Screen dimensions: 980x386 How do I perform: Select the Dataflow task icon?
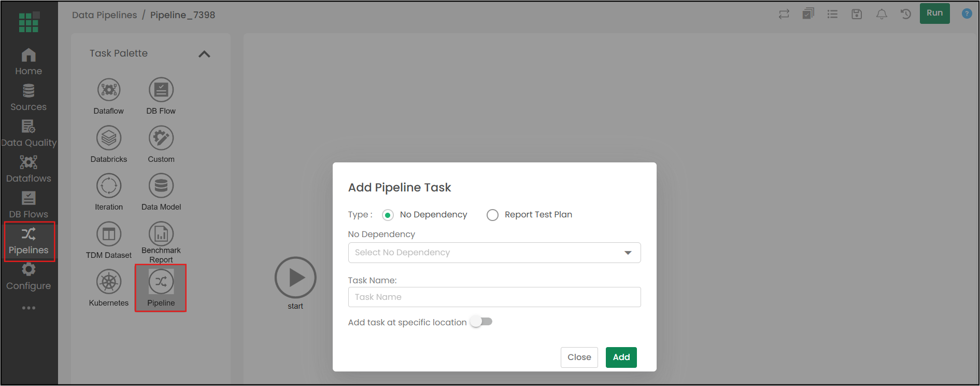point(109,90)
